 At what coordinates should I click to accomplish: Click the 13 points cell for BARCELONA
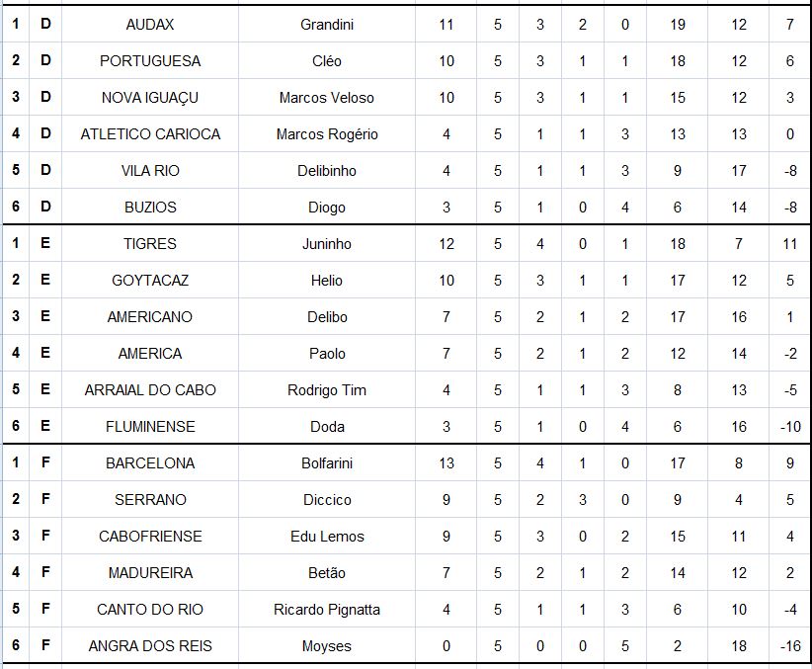tap(446, 463)
